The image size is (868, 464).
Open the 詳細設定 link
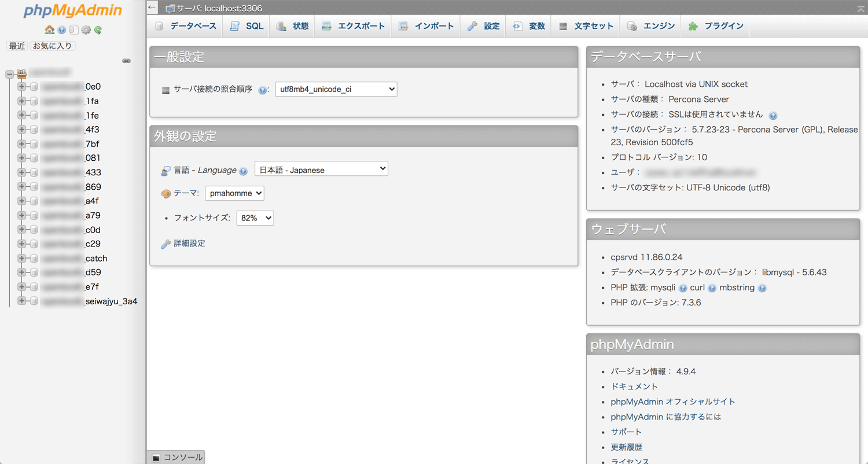[x=189, y=244]
